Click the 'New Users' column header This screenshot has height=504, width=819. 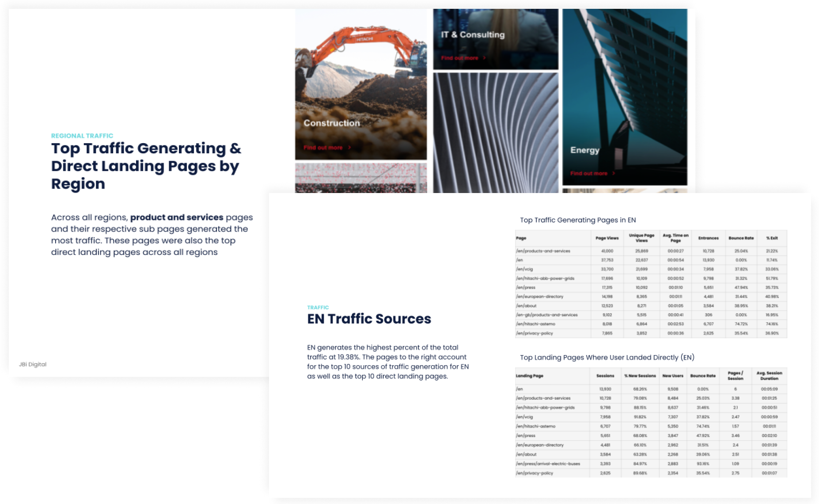(672, 376)
